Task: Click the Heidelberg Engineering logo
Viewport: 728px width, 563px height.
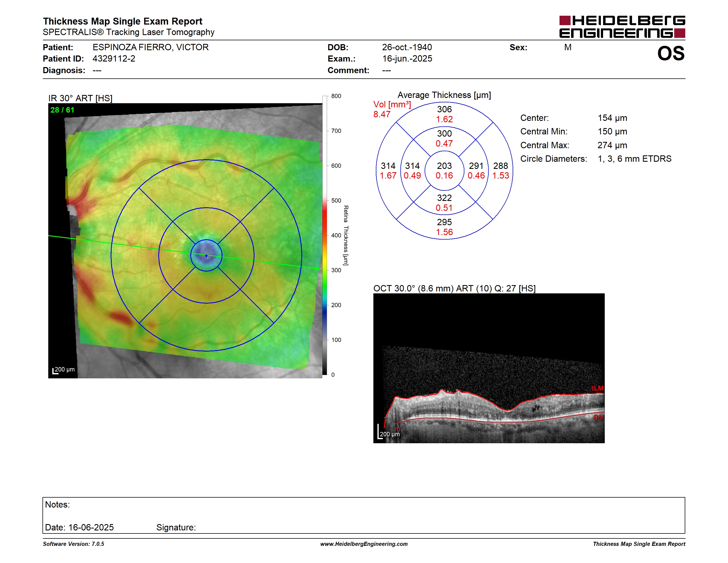Action: [x=622, y=27]
